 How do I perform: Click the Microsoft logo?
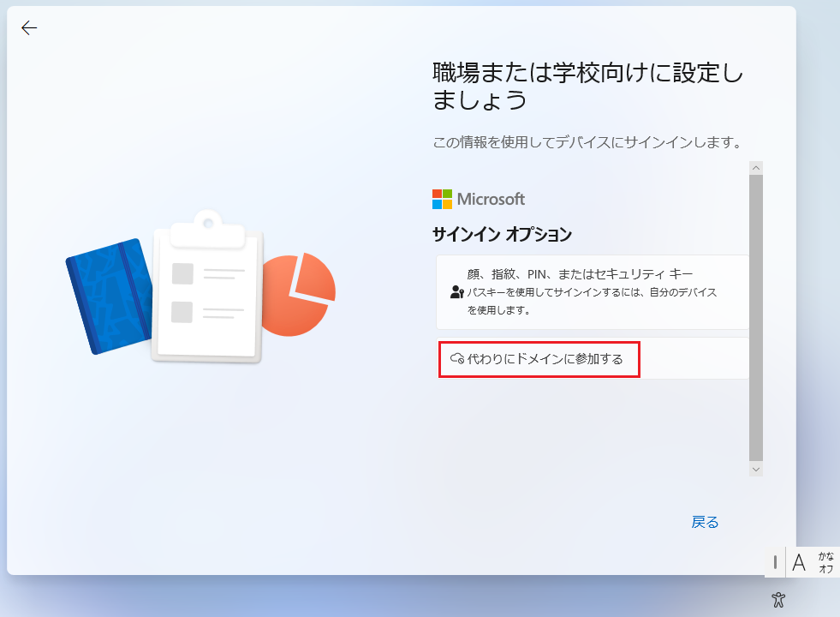click(x=479, y=200)
